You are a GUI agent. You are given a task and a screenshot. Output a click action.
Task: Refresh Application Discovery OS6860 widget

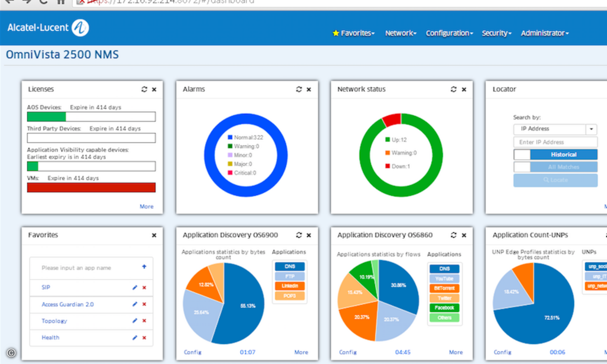pos(454,235)
